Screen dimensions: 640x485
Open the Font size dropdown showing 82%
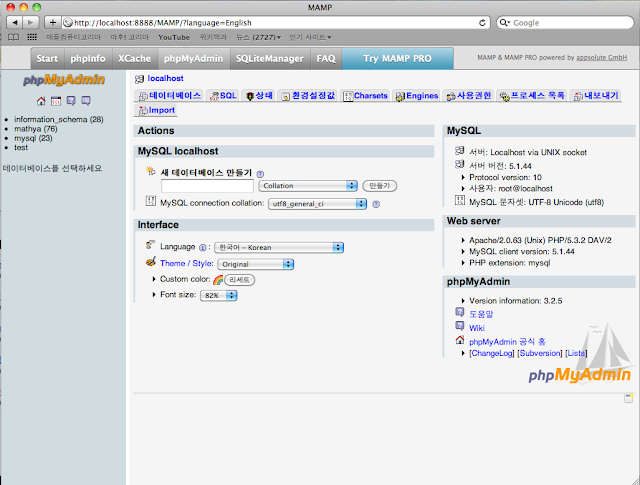tap(219, 295)
